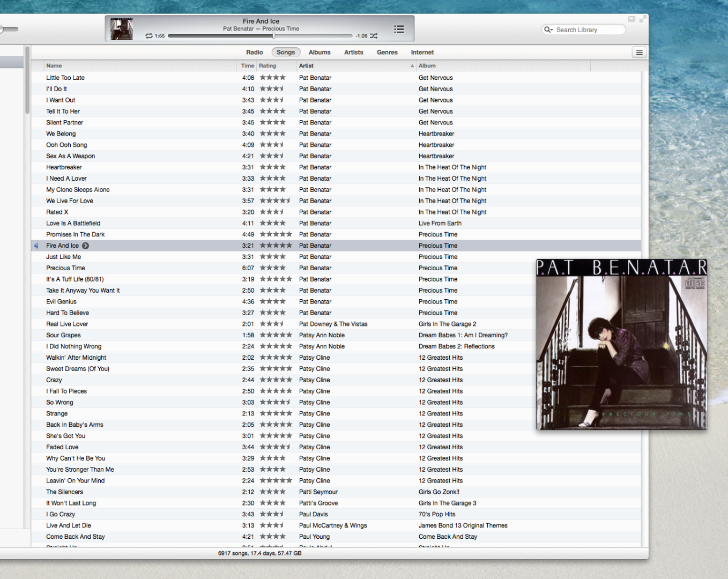Select the song "My Clone Sleeps Alone"
The width and height of the screenshot is (728, 579).
(x=78, y=190)
